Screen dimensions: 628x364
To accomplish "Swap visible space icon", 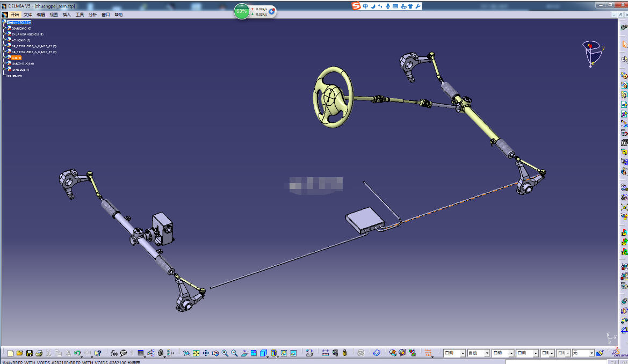I will click(293, 353).
